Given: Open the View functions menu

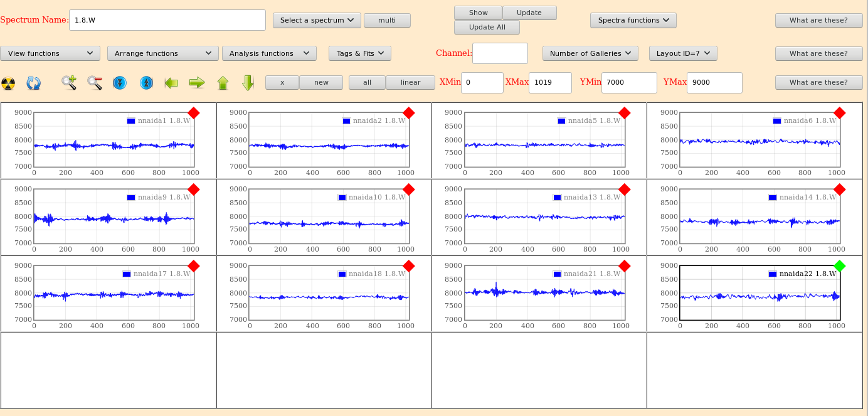Looking at the screenshot, I should pyautogui.click(x=50, y=53).
